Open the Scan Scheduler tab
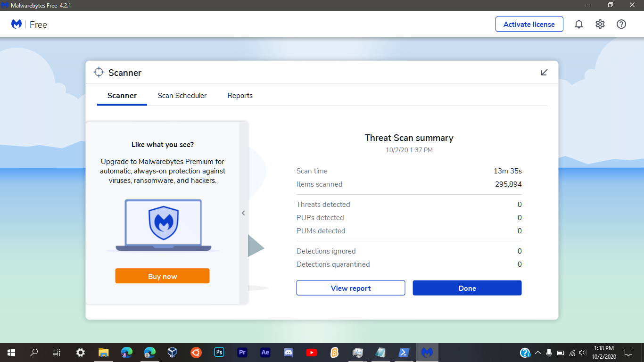The image size is (644, 362). (x=182, y=96)
